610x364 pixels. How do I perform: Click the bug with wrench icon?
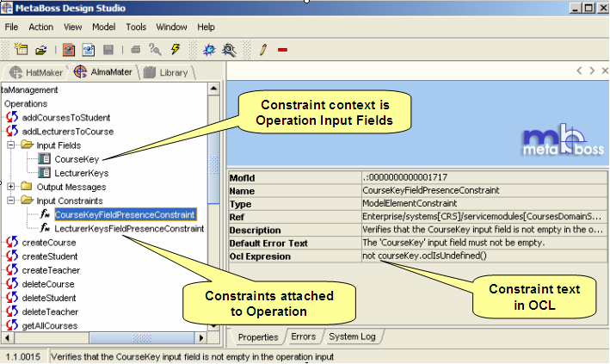point(229,50)
